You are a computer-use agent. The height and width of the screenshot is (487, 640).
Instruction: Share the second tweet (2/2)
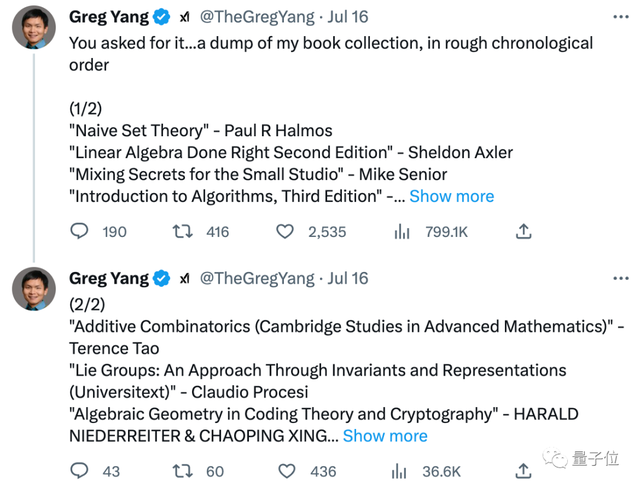(x=523, y=471)
